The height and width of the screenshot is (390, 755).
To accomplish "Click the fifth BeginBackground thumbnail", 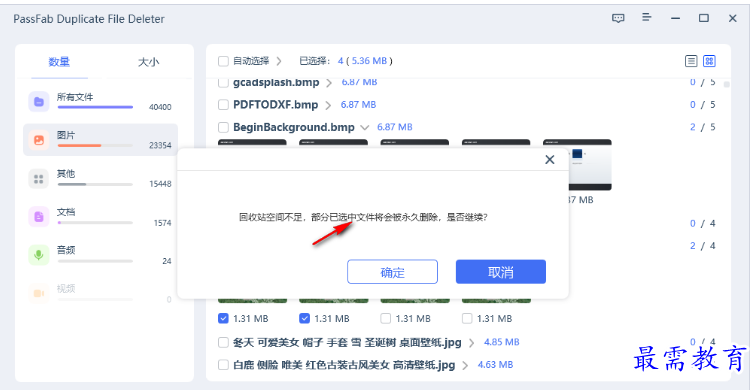I will pos(590,165).
